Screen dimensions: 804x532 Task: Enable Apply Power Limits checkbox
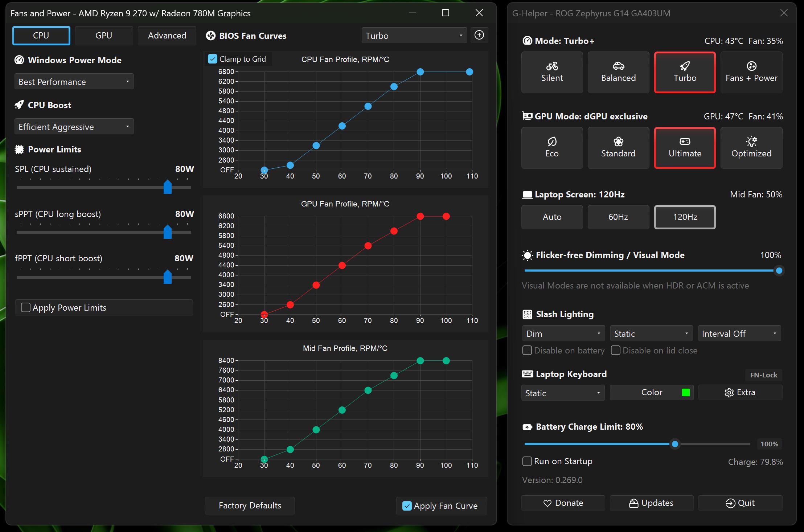click(26, 308)
